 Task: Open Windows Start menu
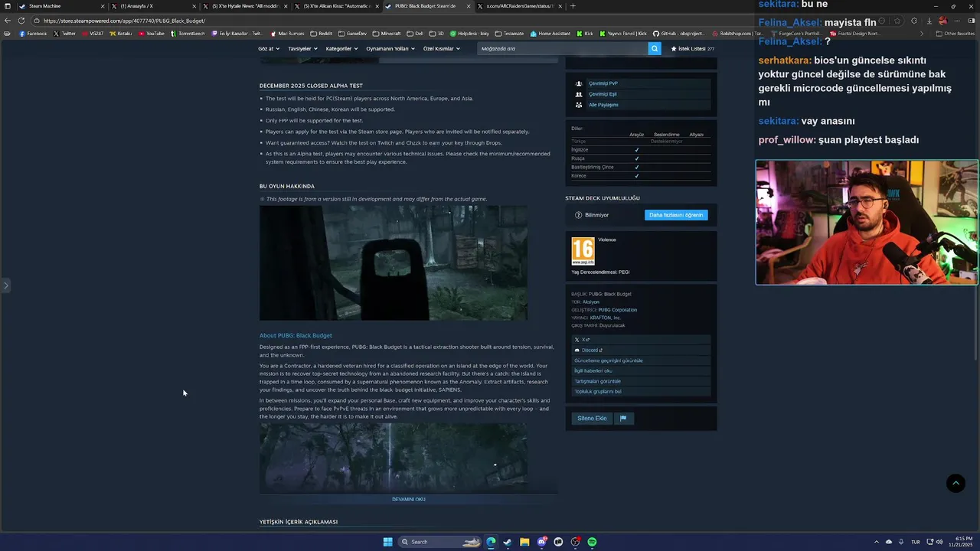click(x=388, y=542)
